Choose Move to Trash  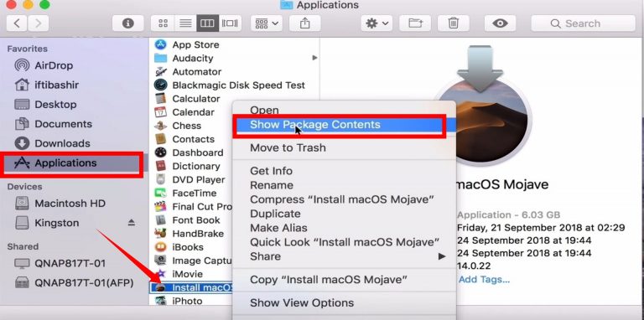(x=344, y=147)
